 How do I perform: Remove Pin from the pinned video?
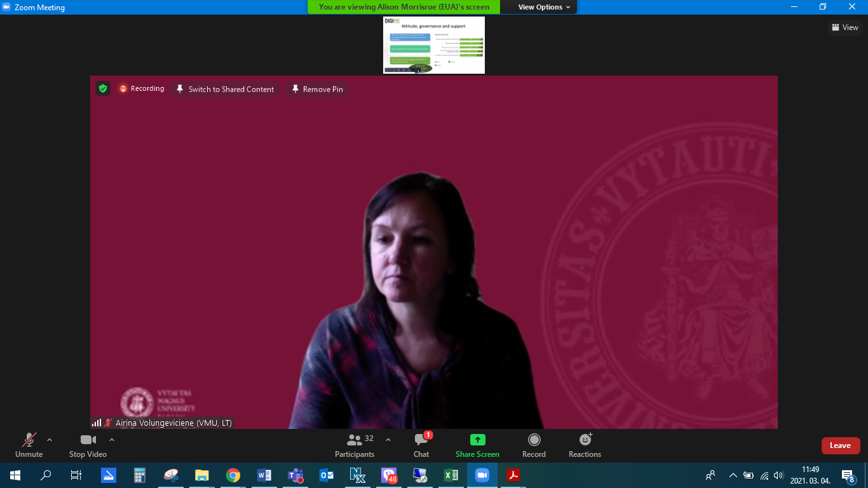coord(316,90)
